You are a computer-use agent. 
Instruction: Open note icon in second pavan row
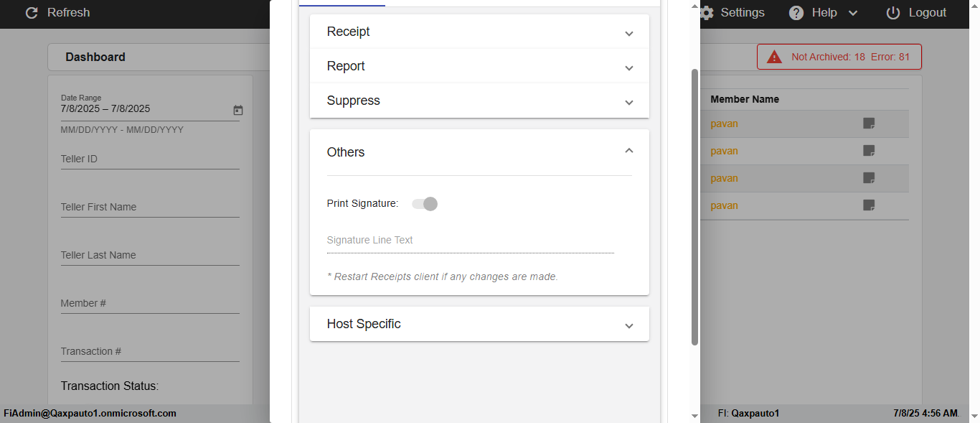pos(869,151)
